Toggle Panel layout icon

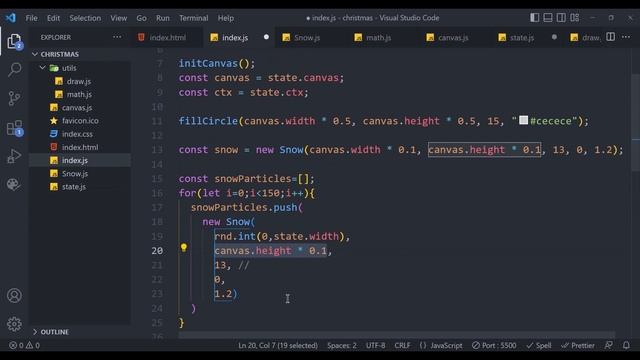(548, 18)
